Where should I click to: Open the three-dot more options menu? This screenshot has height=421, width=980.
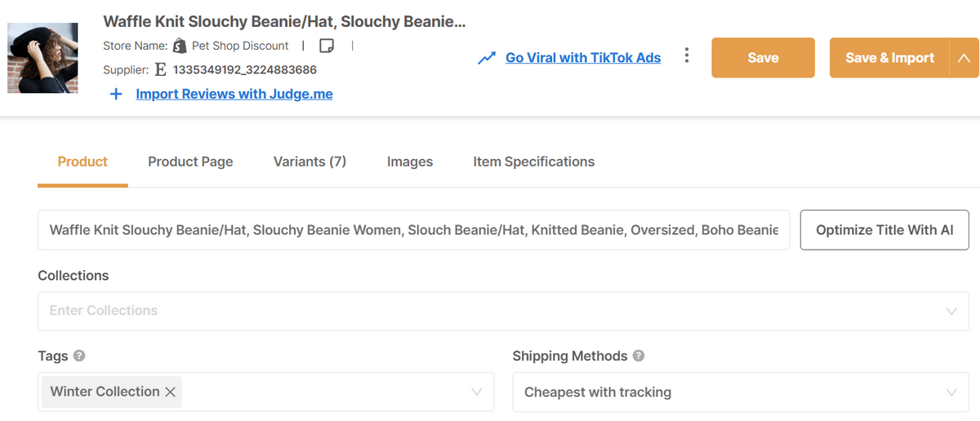(x=687, y=55)
